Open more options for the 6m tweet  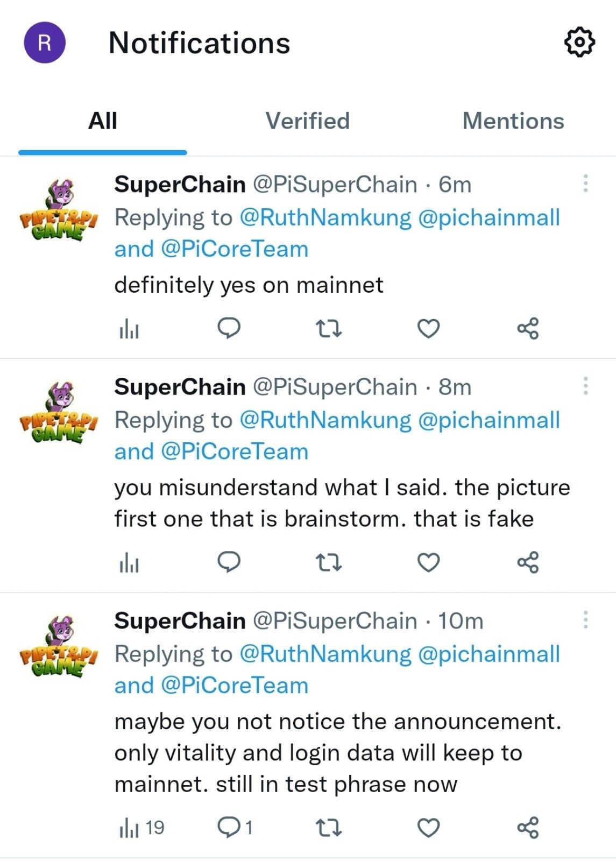pyautogui.click(x=585, y=184)
